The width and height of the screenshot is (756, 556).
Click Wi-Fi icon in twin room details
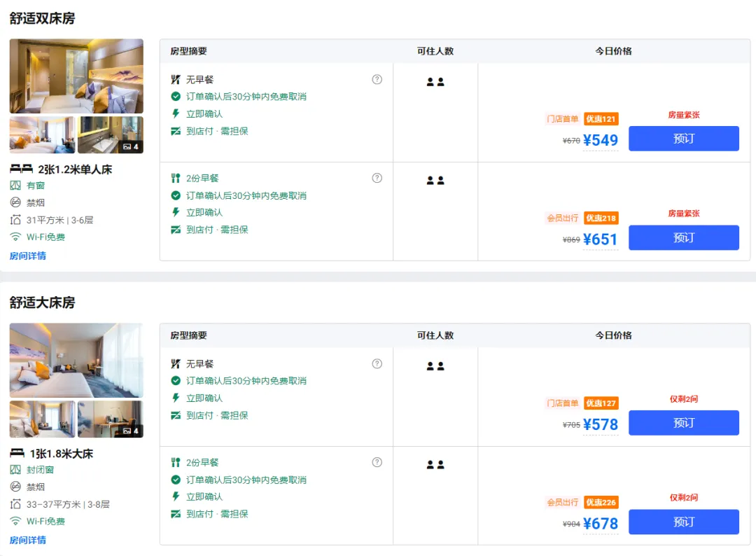point(15,237)
